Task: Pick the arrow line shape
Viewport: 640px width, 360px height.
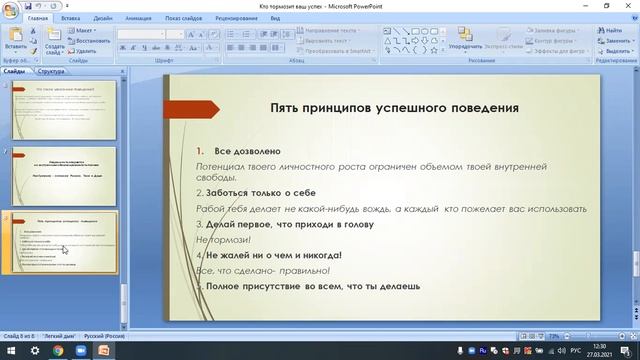Action: (x=406, y=31)
